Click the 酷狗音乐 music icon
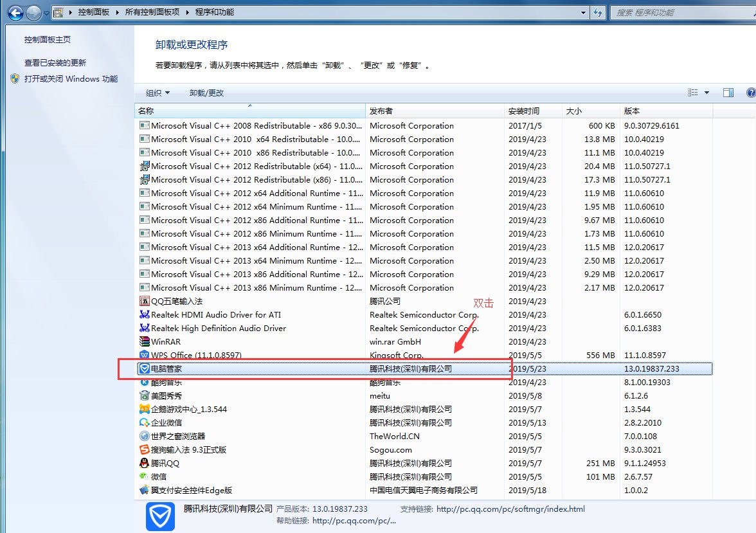Image resolution: width=756 pixels, height=533 pixels. click(145, 383)
